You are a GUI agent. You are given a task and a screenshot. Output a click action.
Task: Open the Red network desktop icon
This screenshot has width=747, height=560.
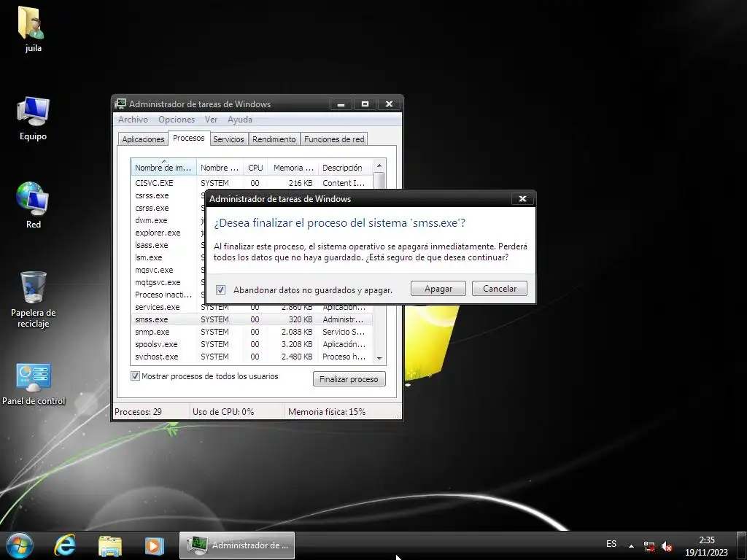(x=33, y=205)
